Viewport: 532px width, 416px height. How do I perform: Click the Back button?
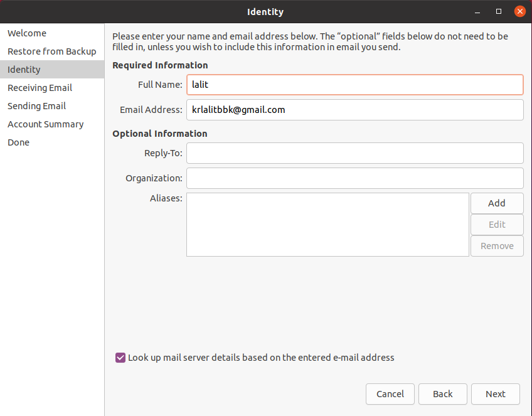[442, 394]
